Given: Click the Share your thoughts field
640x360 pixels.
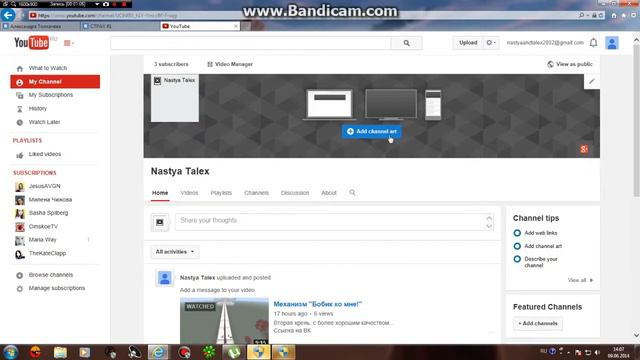Looking at the screenshot, I should (334, 222).
